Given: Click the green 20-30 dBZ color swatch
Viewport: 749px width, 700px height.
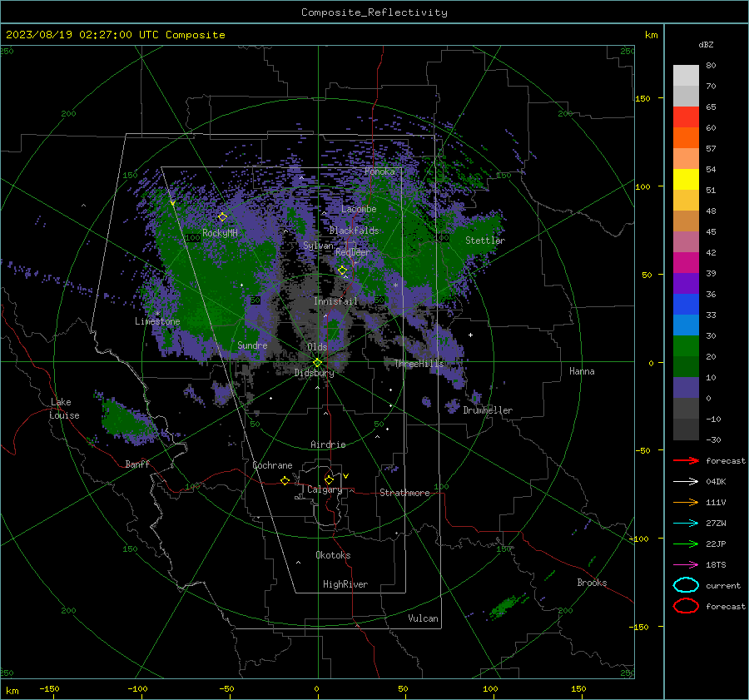Looking at the screenshot, I should (x=686, y=346).
